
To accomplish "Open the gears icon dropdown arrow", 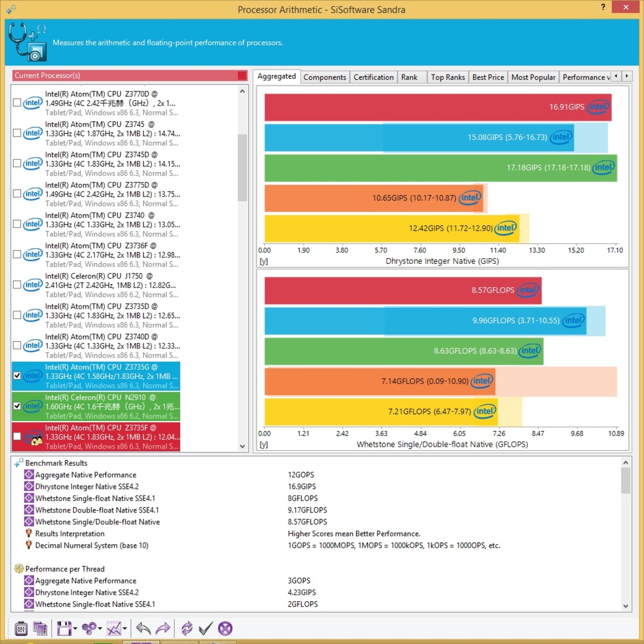I will coord(100,629).
